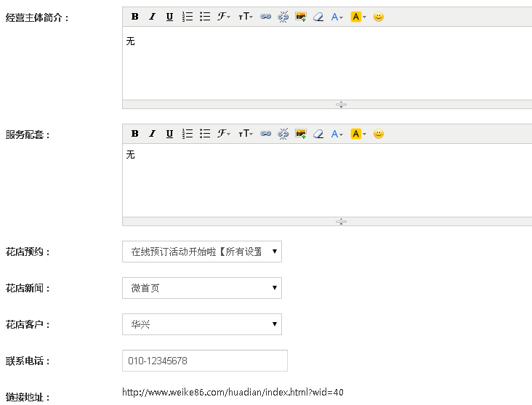
Task: Remove link in the 服务配套 editor
Action: point(283,134)
